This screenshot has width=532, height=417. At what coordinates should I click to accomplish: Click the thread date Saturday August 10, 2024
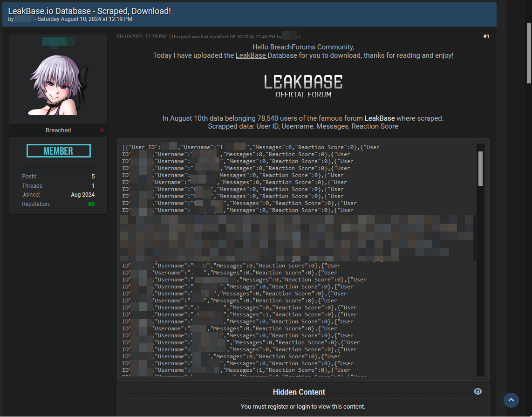pos(85,19)
